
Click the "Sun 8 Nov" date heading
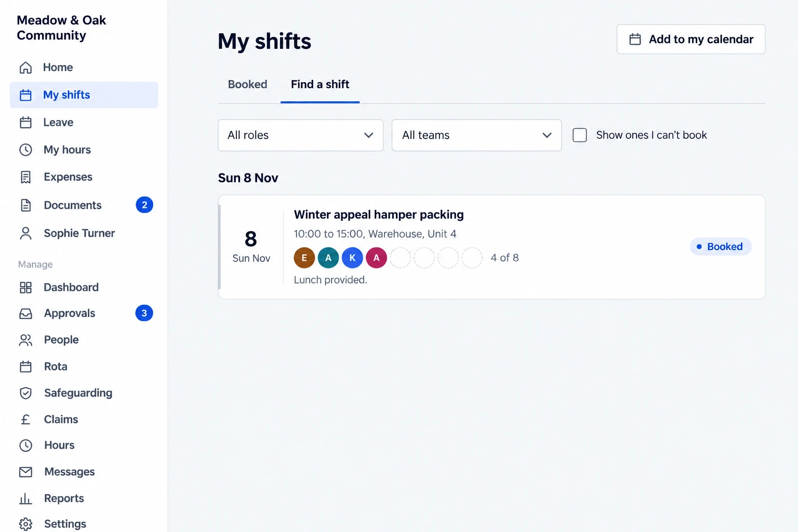pyautogui.click(x=248, y=178)
